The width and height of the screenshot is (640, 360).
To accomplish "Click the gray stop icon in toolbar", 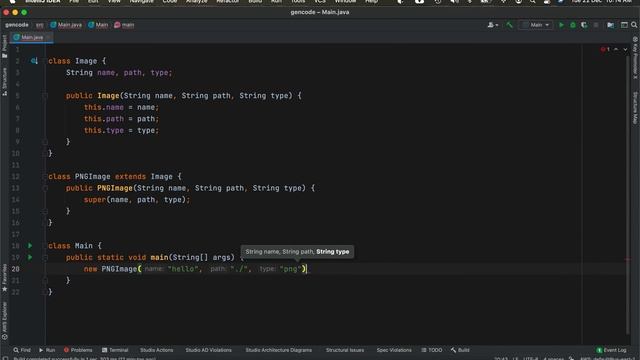I will [x=596, y=25].
